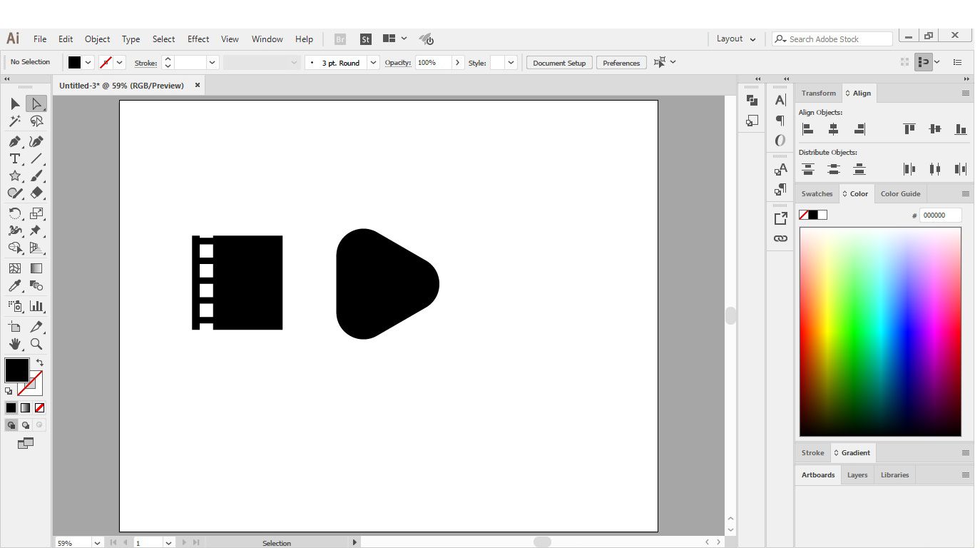Swap fill and stroke colors
Screen dimensions: 980x548
(x=39, y=362)
